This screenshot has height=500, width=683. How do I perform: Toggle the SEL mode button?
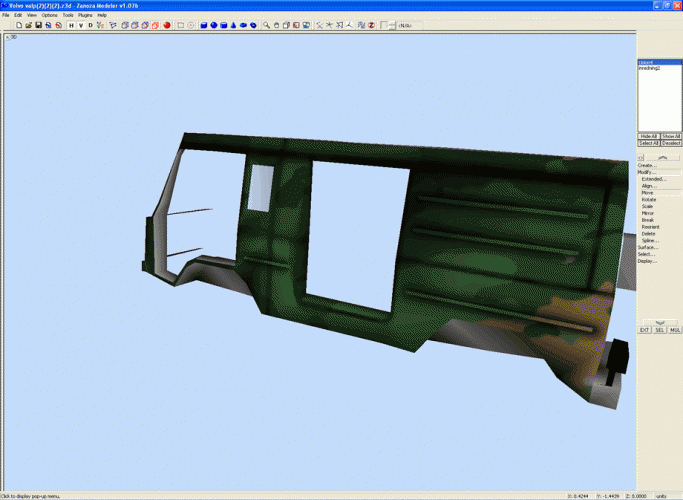[x=660, y=329]
